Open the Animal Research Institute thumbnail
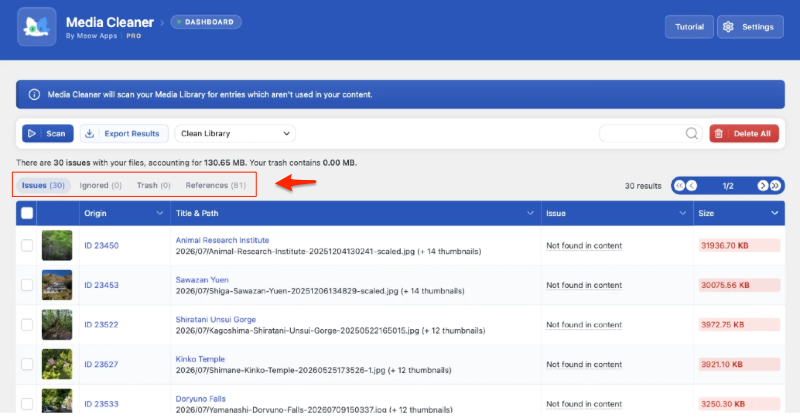Image resolution: width=800 pixels, height=418 pixels. 57,245
